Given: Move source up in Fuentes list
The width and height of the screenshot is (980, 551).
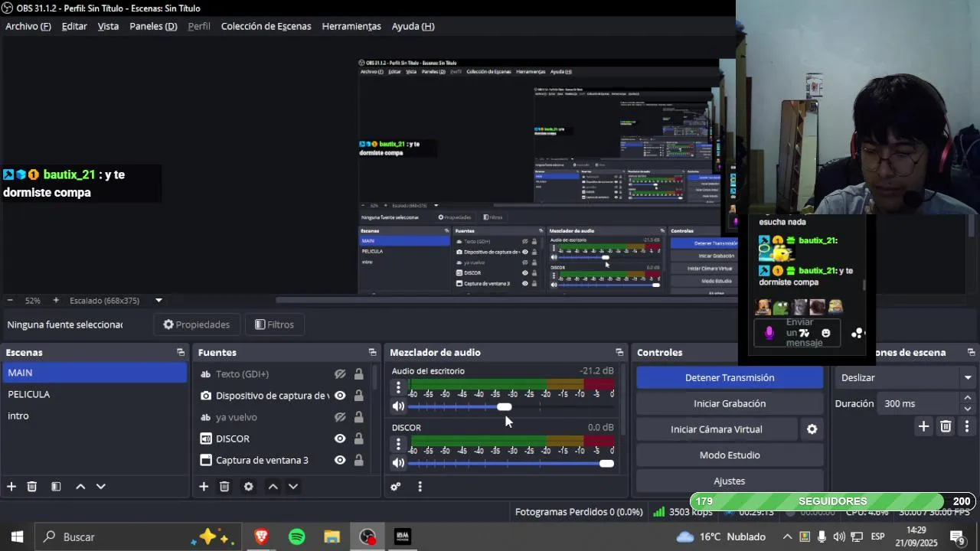Looking at the screenshot, I should tap(273, 487).
